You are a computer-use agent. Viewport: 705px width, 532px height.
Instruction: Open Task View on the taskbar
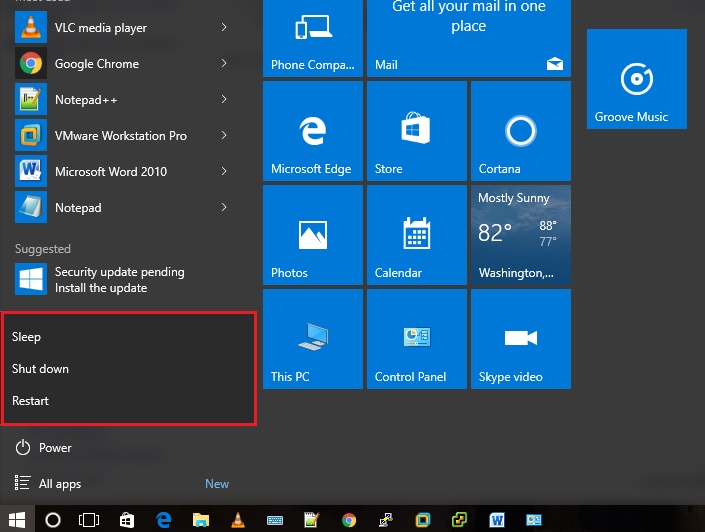(89, 520)
